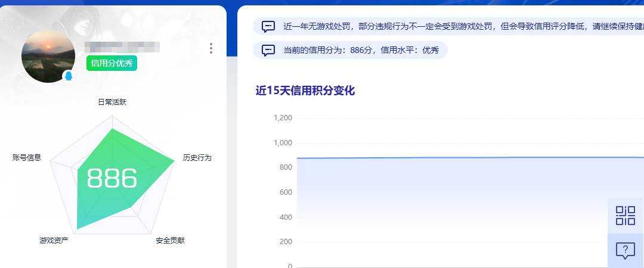The width and height of the screenshot is (644, 268).
Task: Click the chat icon beside credit score message
Action: click(x=268, y=51)
